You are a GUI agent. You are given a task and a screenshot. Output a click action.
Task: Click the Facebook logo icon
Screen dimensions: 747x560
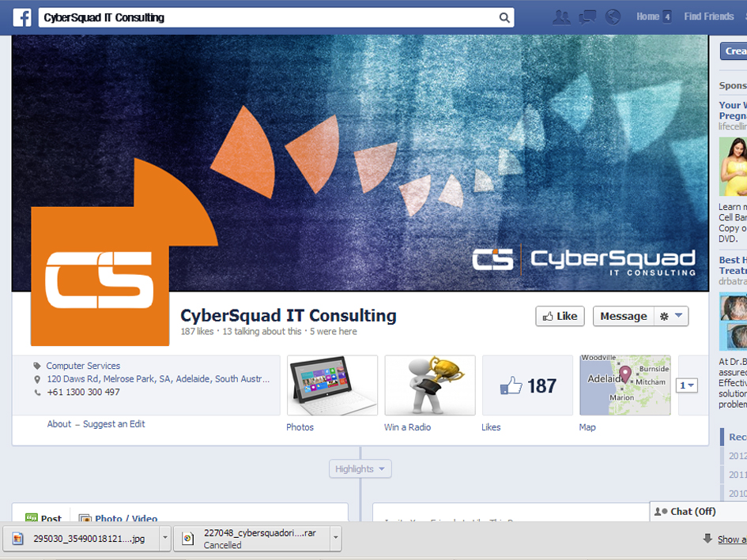coord(21,17)
